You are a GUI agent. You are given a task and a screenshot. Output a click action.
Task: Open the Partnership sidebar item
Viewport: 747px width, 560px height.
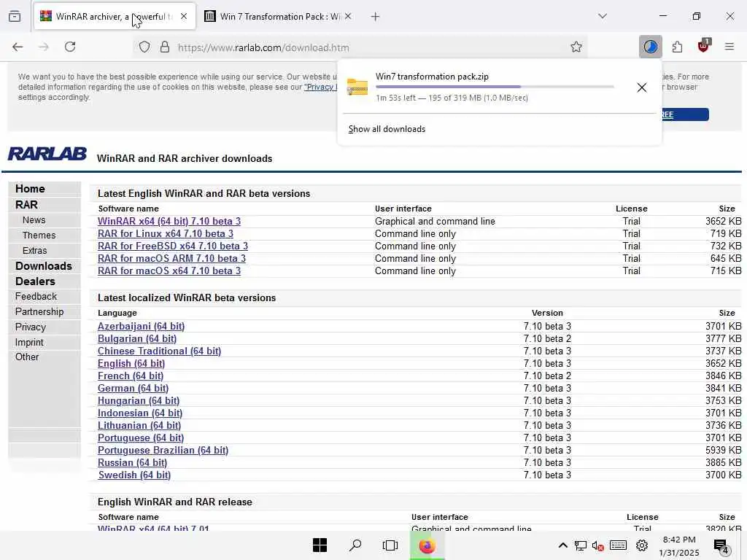coord(39,311)
